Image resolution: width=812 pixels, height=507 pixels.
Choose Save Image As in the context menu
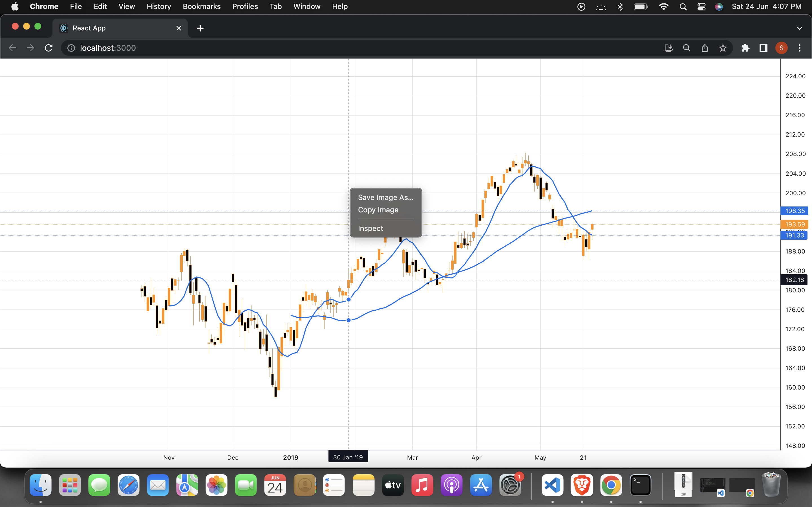[x=385, y=197]
